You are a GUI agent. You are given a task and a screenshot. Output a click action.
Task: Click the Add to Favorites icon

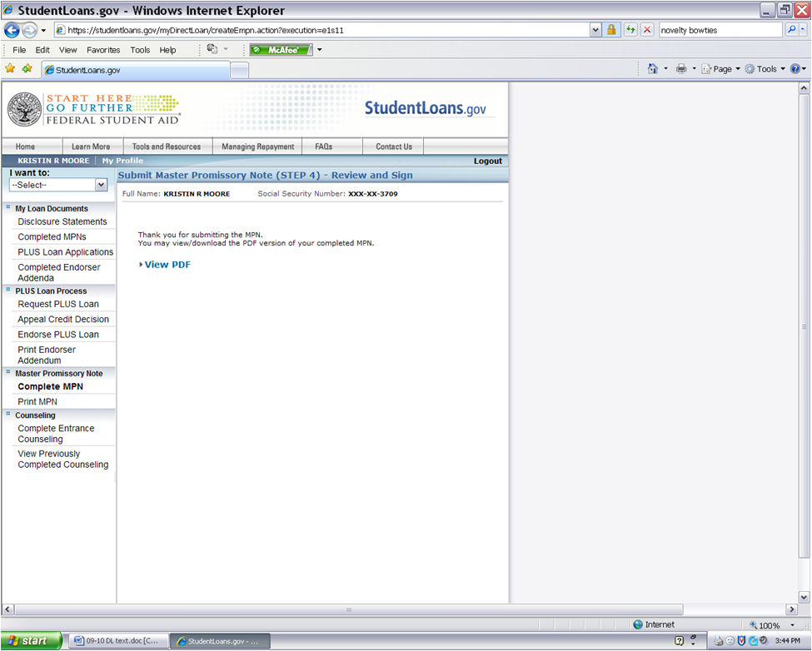(x=27, y=69)
